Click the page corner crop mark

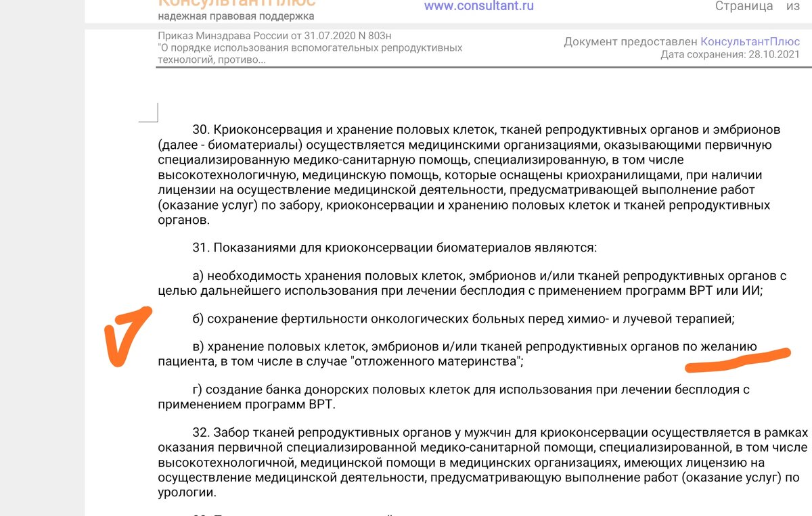(x=149, y=113)
